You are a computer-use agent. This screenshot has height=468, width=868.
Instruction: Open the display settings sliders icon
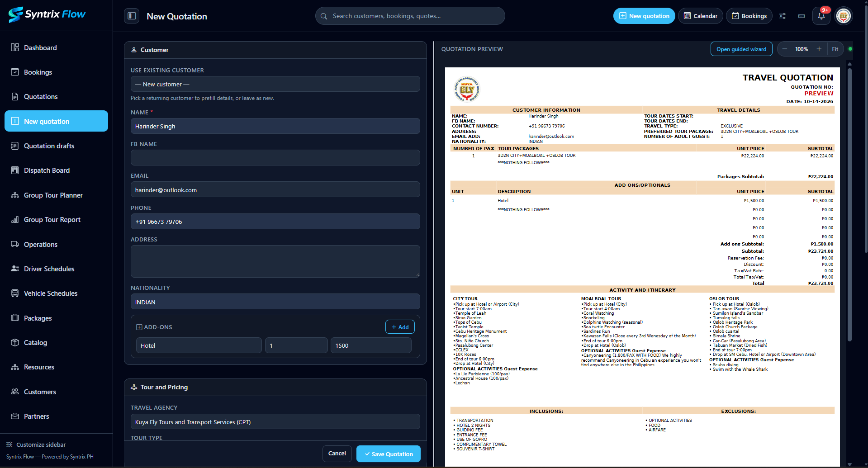(783, 16)
